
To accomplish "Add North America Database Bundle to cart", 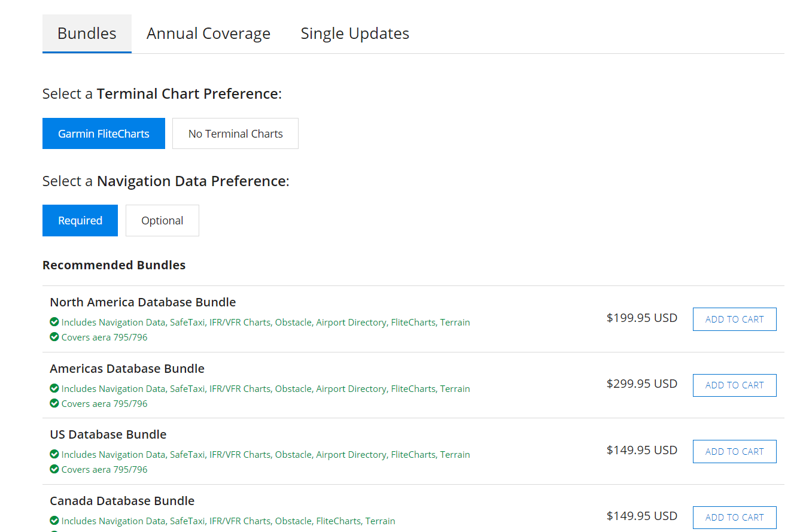I will coord(734,319).
